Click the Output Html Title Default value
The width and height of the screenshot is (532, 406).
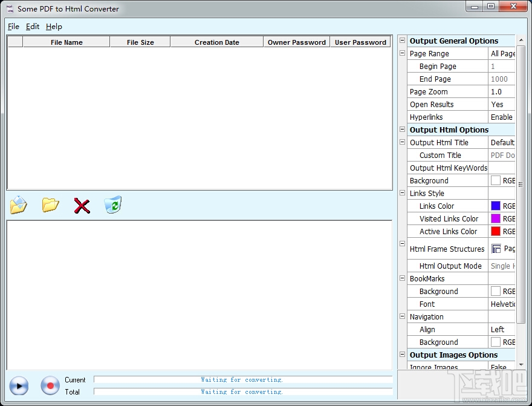(x=502, y=143)
